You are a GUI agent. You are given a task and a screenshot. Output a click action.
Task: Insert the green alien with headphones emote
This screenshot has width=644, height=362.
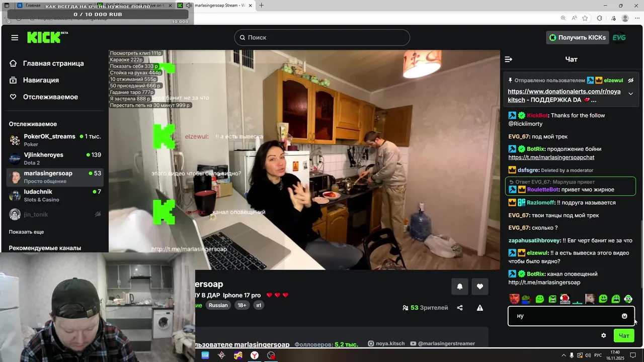(x=628, y=299)
